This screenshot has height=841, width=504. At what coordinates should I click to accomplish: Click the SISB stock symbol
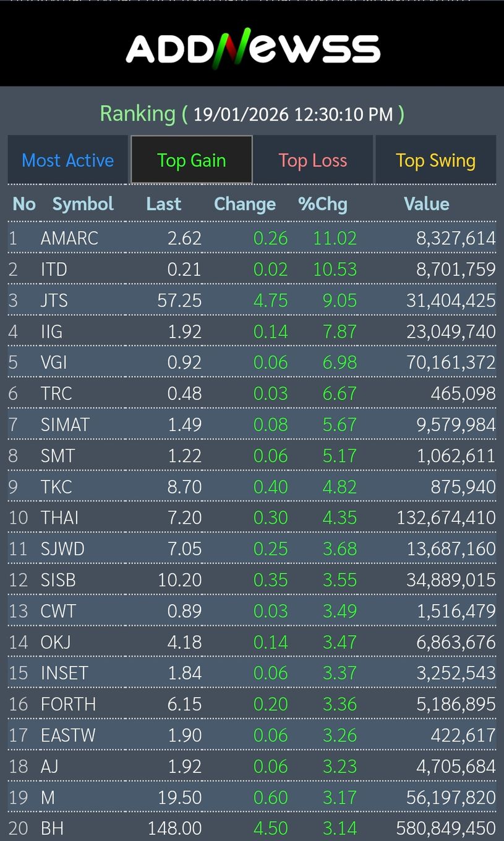pos(58,580)
